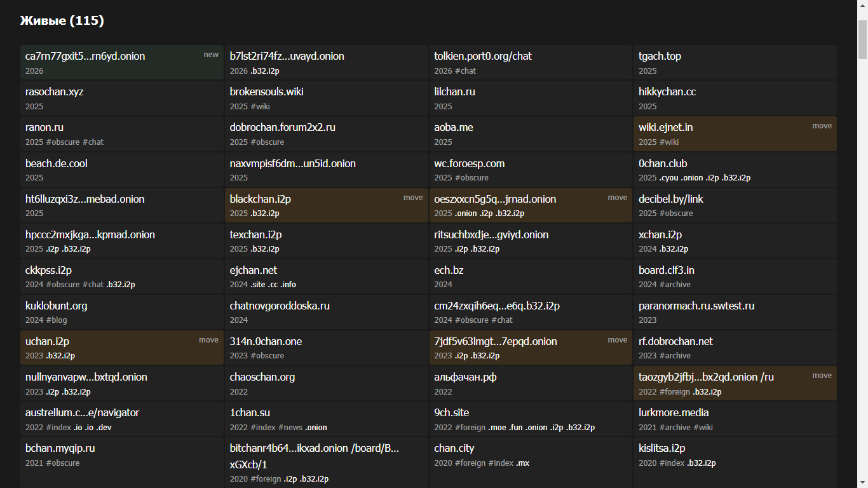Click the vertical page scrollbar

862,38
